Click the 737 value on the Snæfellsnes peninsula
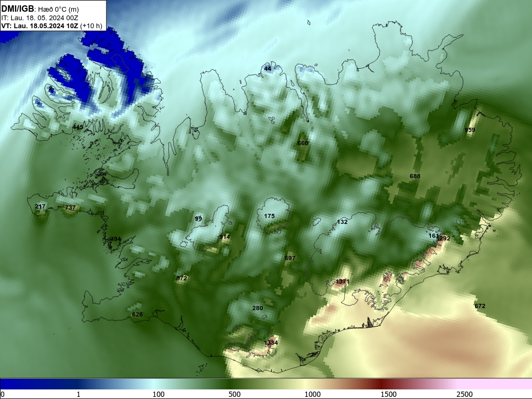Screen dimensions: 532x399 [x=70, y=207]
